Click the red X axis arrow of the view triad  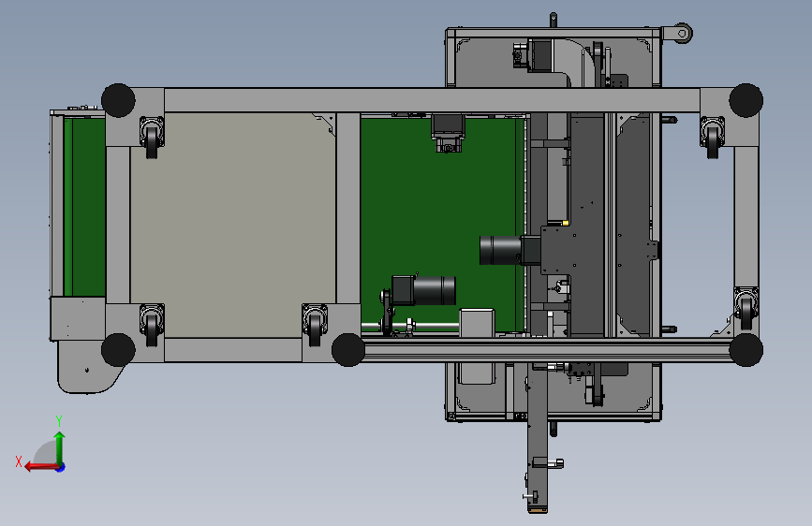[x=40, y=467]
